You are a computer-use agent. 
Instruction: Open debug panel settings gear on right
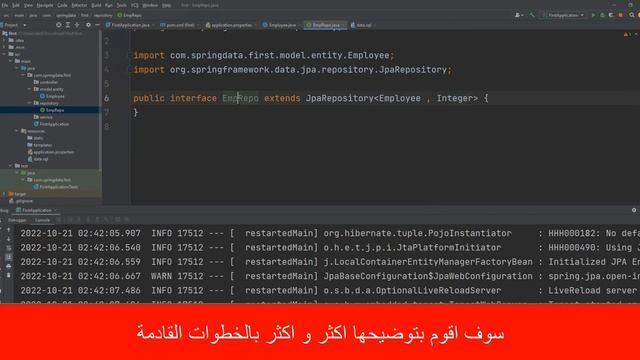tap(634, 210)
